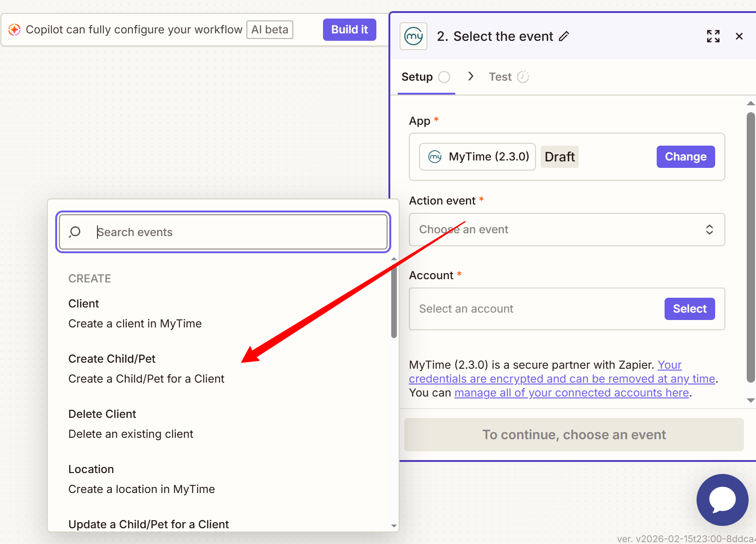756x544 pixels.
Task: Click the events list scroll-up arrow
Action: click(394, 259)
